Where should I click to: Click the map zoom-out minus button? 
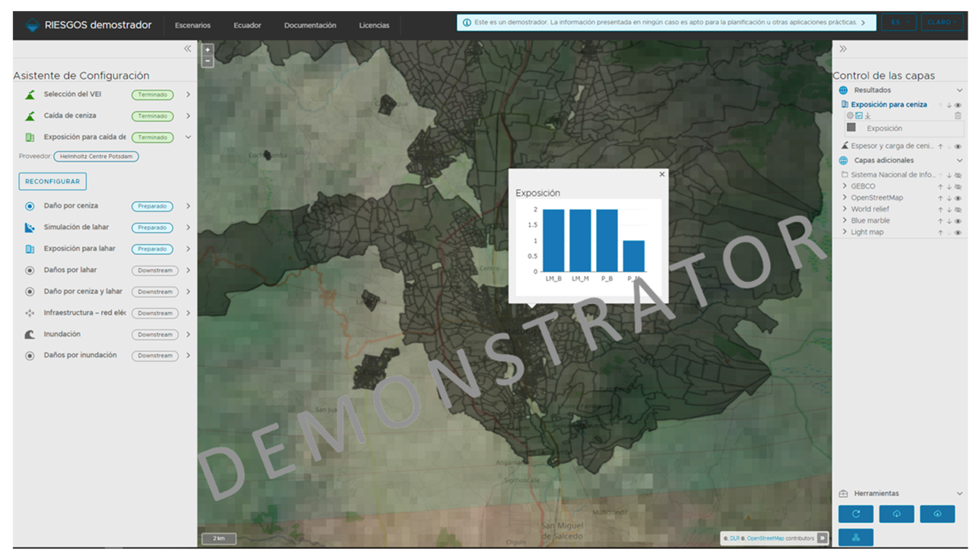coord(208,61)
